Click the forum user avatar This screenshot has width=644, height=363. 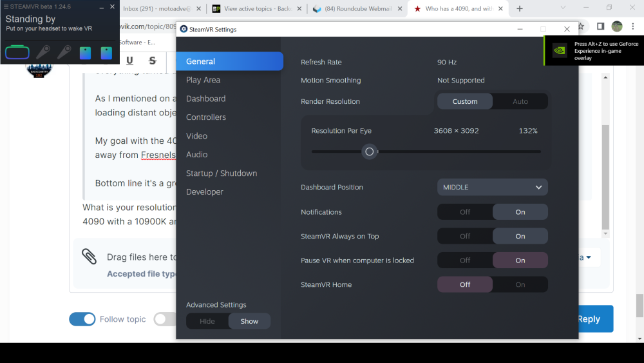[39, 69]
